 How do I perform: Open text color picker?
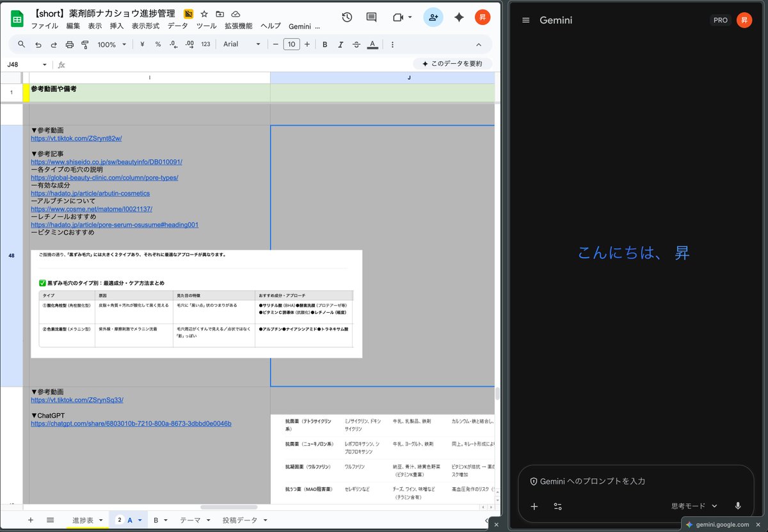click(372, 44)
